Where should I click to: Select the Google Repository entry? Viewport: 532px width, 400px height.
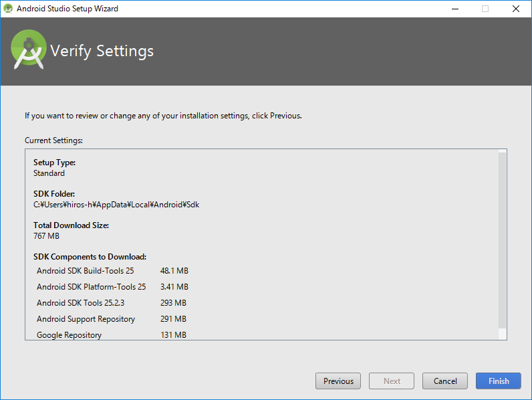[70, 335]
